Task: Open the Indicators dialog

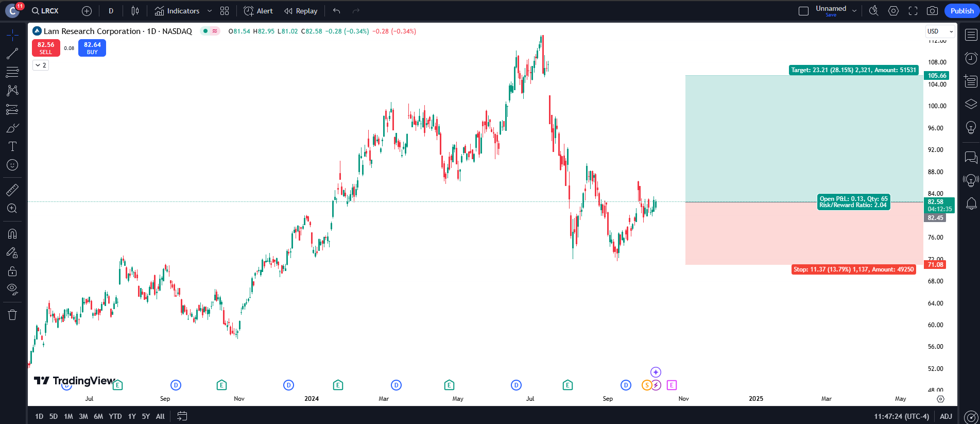Action: (177, 11)
